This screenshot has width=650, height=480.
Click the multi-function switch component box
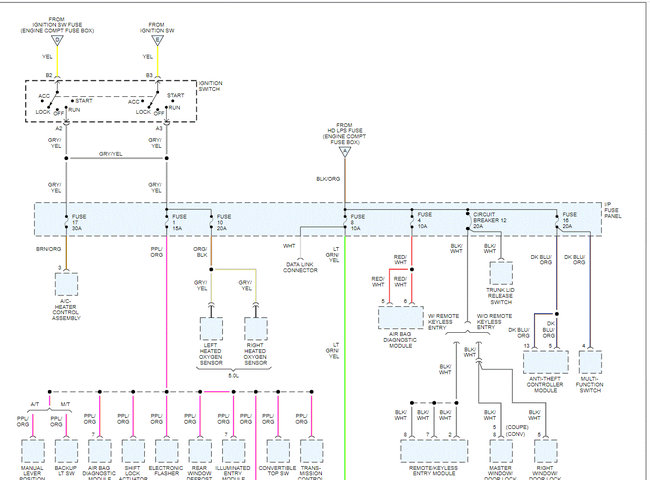tap(590, 362)
